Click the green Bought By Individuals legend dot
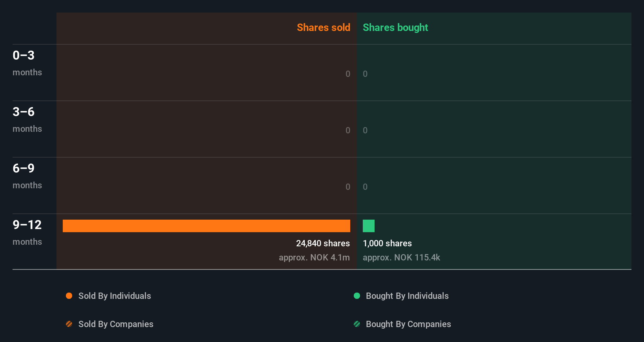This screenshot has width=644, height=342. coord(357,296)
